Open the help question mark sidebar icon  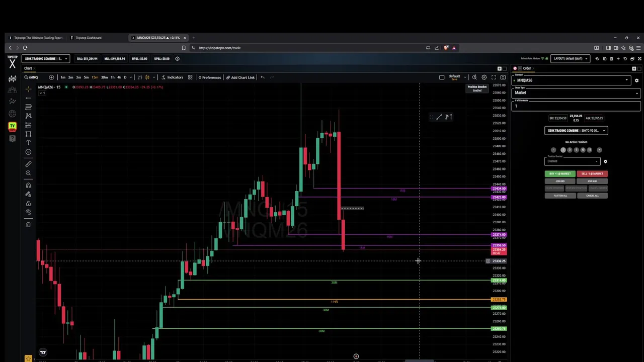[x=12, y=138]
